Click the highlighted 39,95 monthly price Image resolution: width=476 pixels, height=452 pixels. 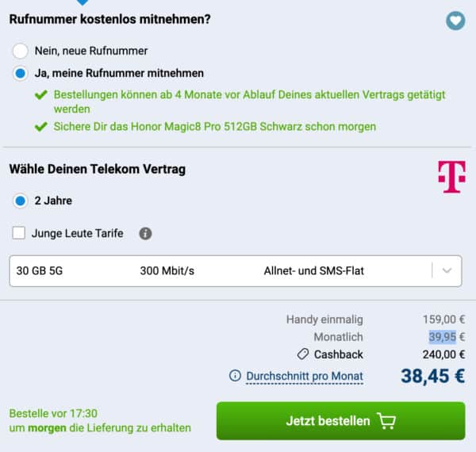443,337
